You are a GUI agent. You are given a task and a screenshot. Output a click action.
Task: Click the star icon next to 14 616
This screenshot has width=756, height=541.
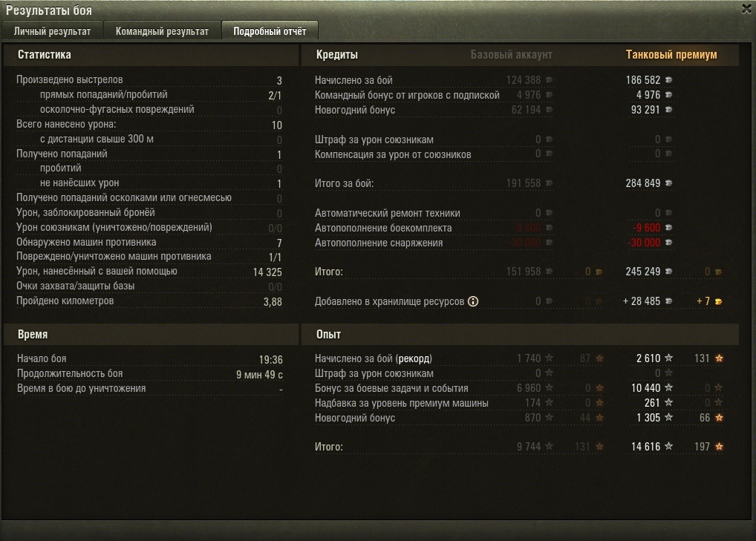668,447
